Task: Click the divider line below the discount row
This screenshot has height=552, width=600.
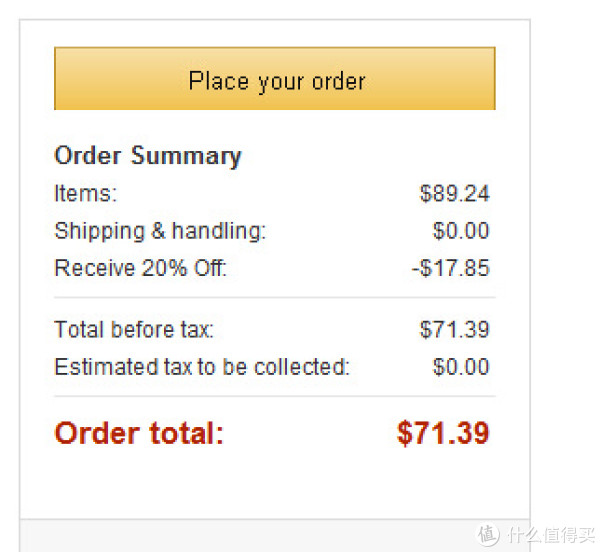Action: [x=275, y=297]
